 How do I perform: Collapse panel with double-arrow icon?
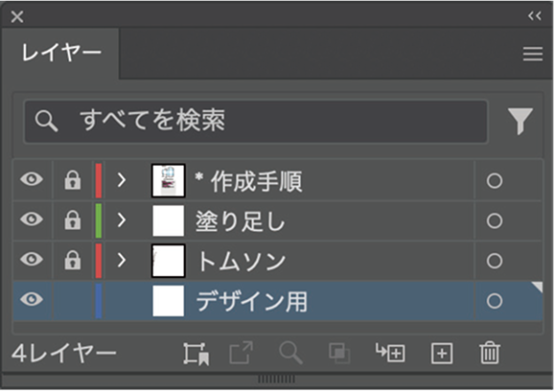[535, 16]
